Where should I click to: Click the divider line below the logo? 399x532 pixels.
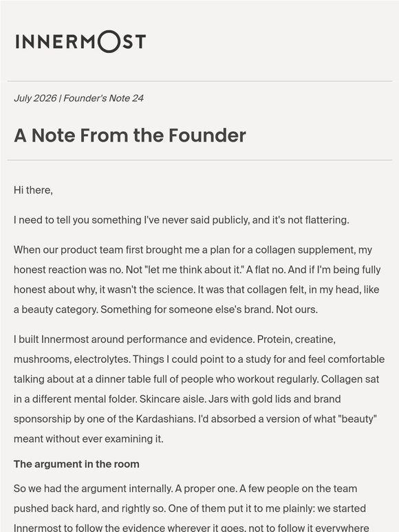(x=199, y=81)
